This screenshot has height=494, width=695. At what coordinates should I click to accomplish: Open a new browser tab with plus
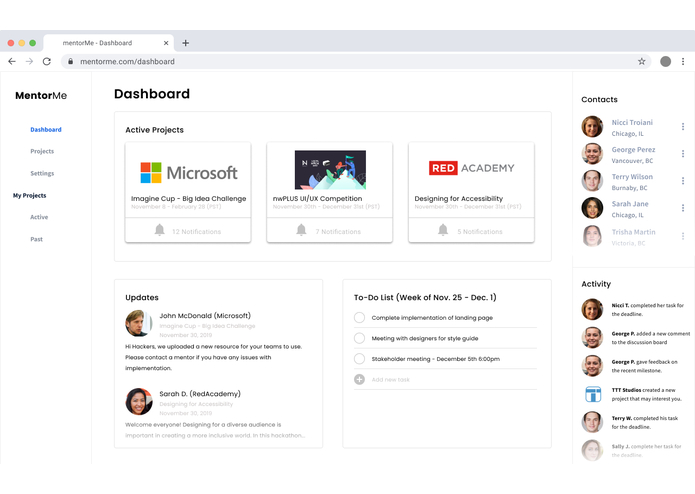[x=186, y=43]
